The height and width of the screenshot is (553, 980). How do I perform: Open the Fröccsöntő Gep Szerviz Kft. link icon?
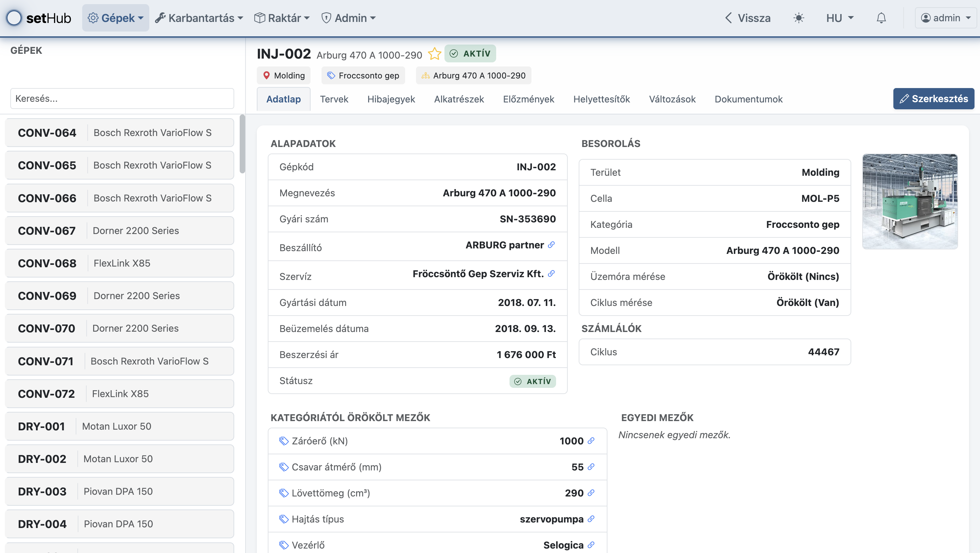551,274
